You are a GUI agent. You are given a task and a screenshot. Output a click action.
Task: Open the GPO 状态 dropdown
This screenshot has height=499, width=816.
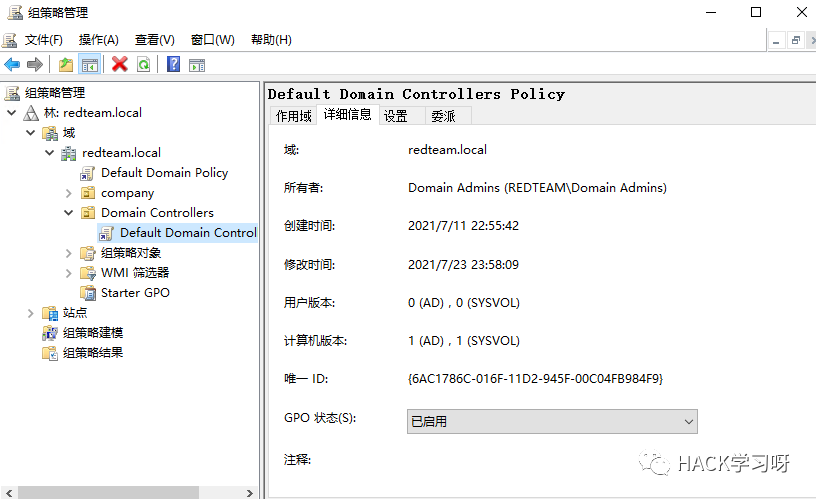551,421
